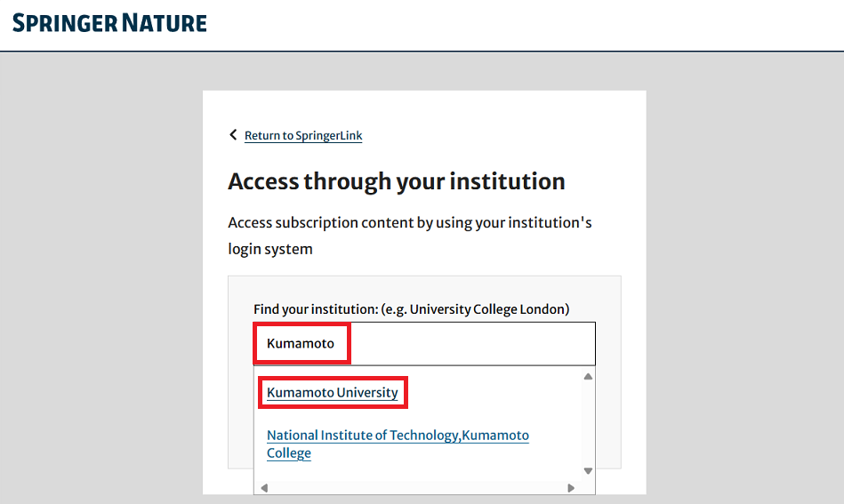
Task: Click the horizontal scrollbar track under suggestions
Action: point(418,488)
